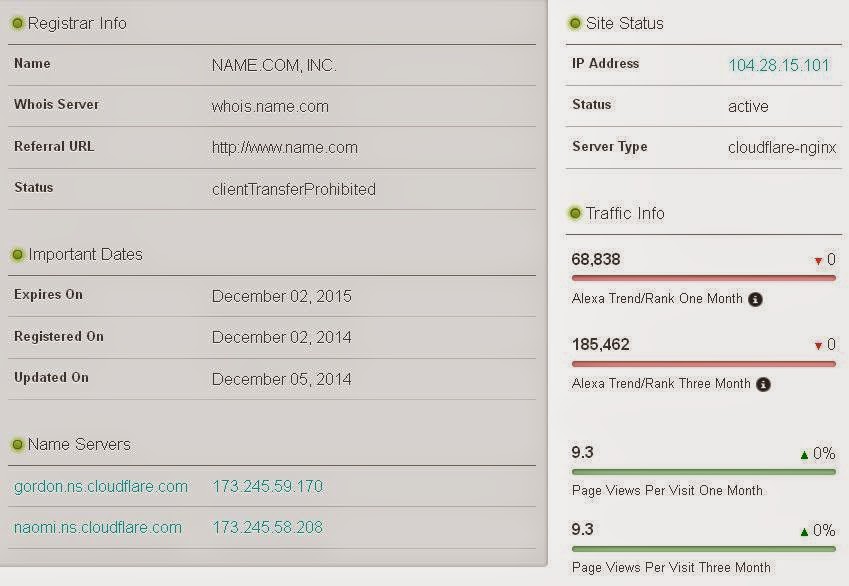Select the whois.name.com server value
849x586 pixels.
(270, 106)
